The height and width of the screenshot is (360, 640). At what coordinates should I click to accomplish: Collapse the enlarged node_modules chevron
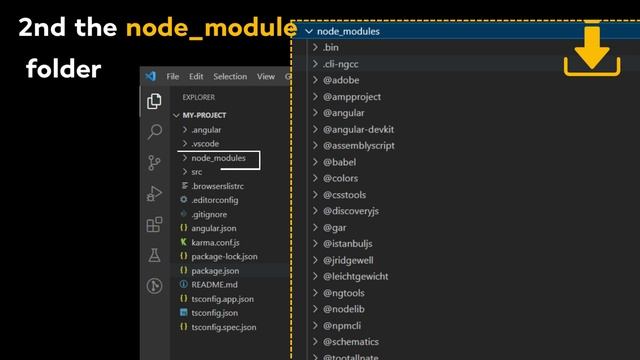(309, 31)
